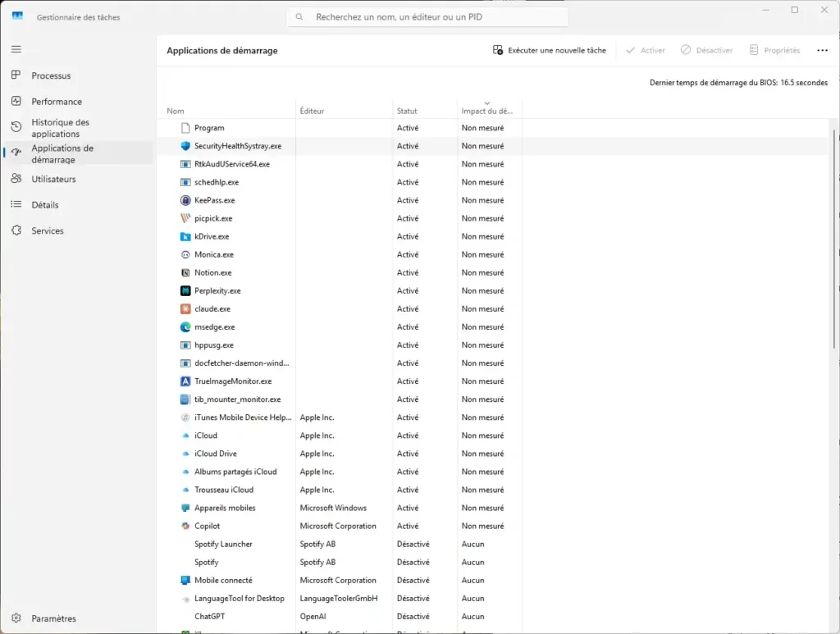Click the Détails list icon
Viewport: 840px width, 634px height.
click(16, 204)
